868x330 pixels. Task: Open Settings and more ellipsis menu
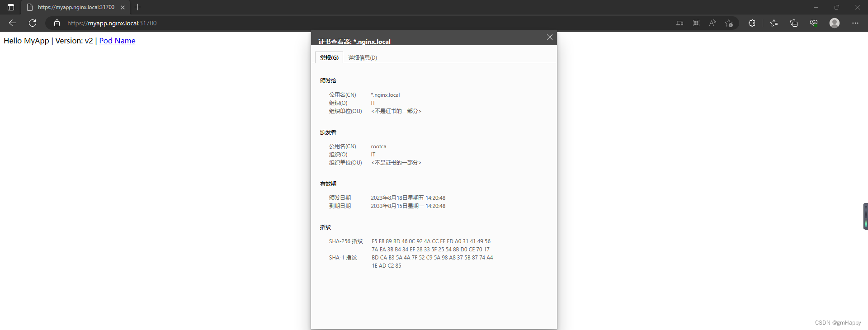(x=855, y=23)
